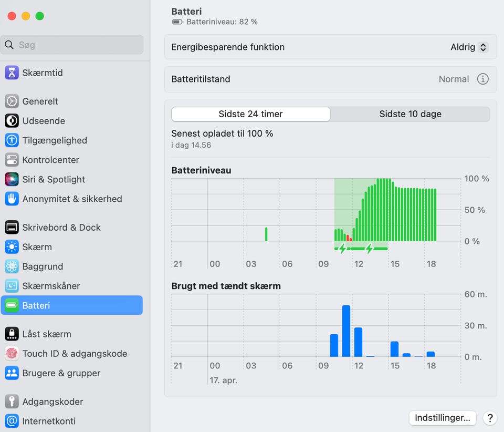The width and height of the screenshot is (504, 432).
Task: Open the Touch ID fingerprint icon
Action: [x=12, y=354]
